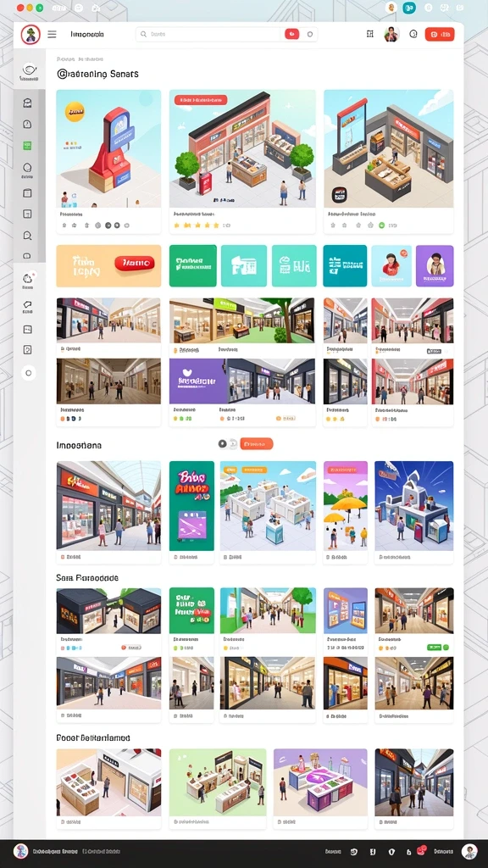The width and height of the screenshot is (488, 868).
Task: Open the purple storefront window thumbnail
Action: tap(346, 610)
